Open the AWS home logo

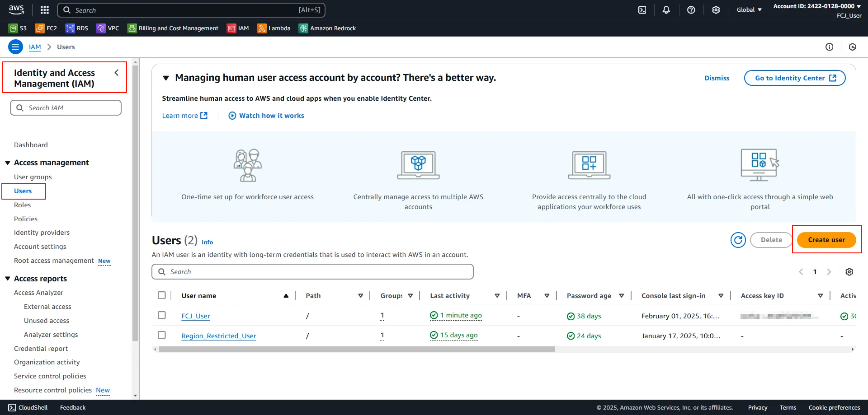pyautogui.click(x=16, y=9)
